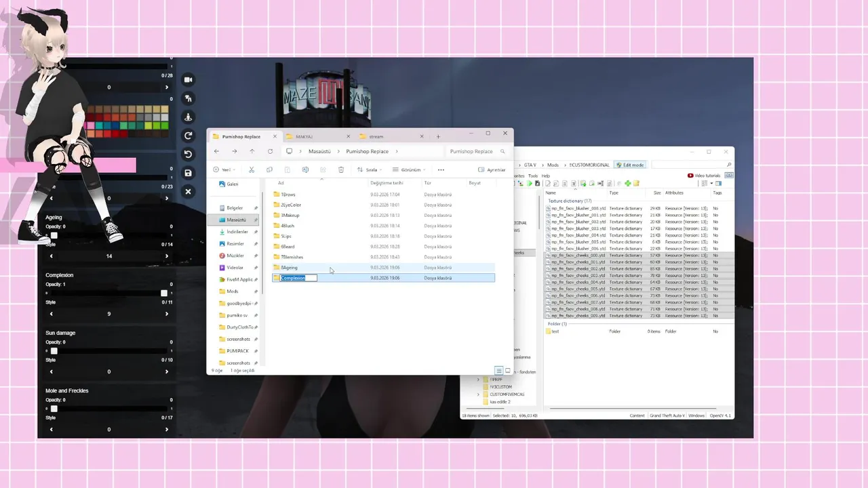Adjust the Sun damage opacity slider handle
Image resolution: width=868 pixels, height=488 pixels.
pyautogui.click(x=54, y=351)
